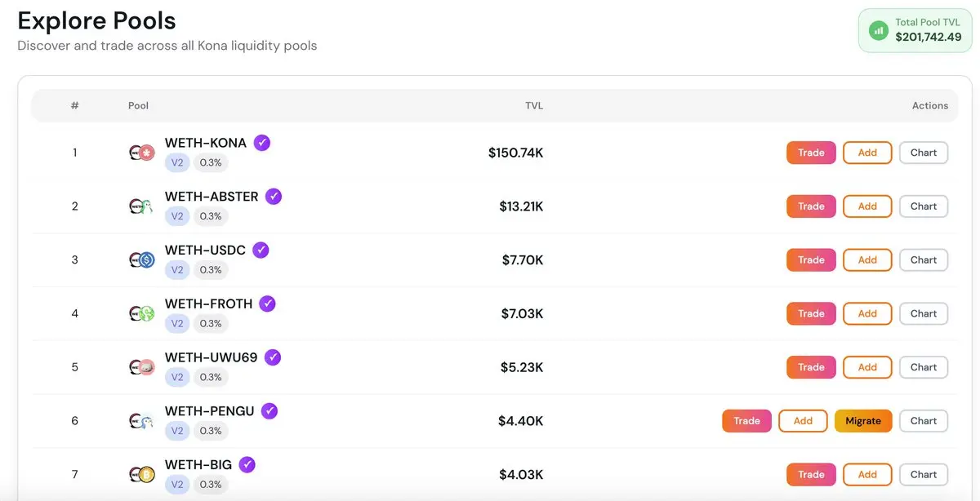Click the WETH-ABSTER token pair icon
This screenshot has height=501, width=980.
pos(142,206)
